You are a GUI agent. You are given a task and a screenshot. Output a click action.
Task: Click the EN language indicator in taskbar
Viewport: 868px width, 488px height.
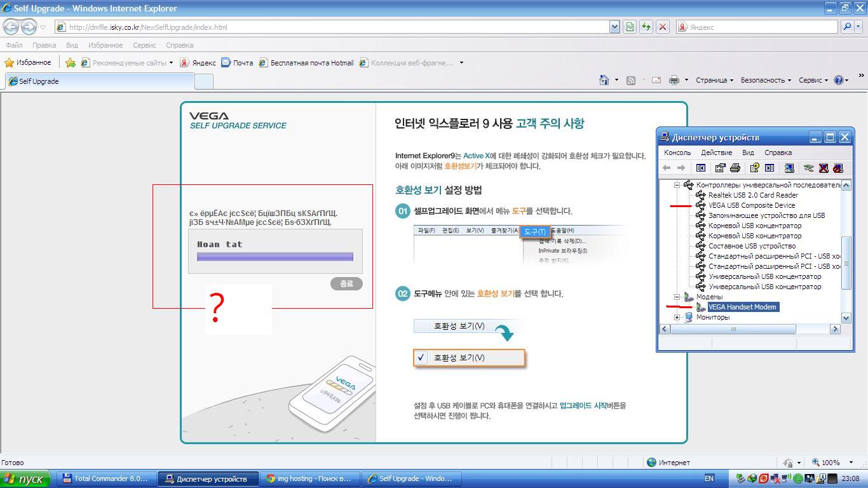point(709,478)
